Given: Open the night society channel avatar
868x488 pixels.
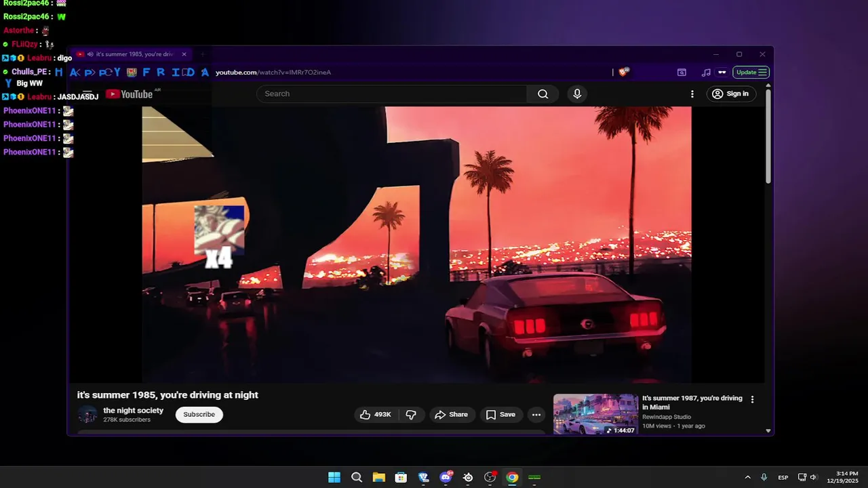Looking at the screenshot, I should point(87,415).
